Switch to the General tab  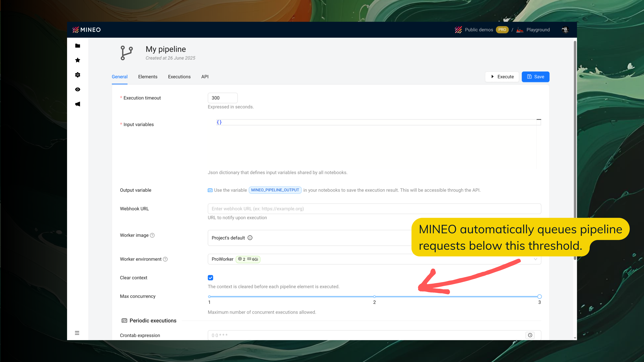click(120, 77)
